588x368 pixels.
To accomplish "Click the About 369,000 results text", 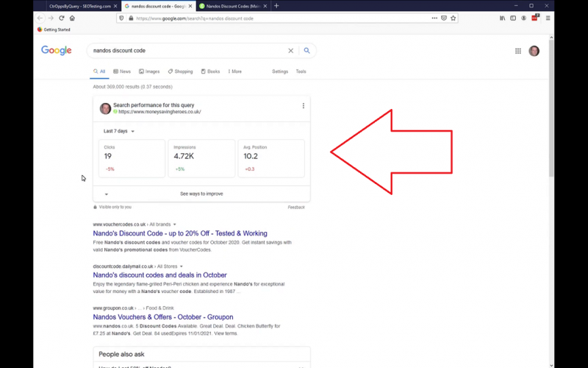I will tap(133, 87).
